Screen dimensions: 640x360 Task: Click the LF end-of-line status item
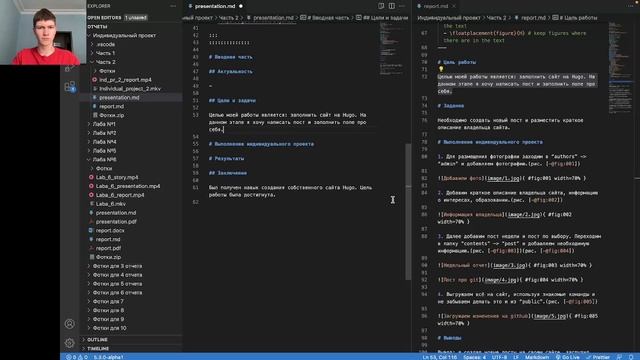coord(516,357)
